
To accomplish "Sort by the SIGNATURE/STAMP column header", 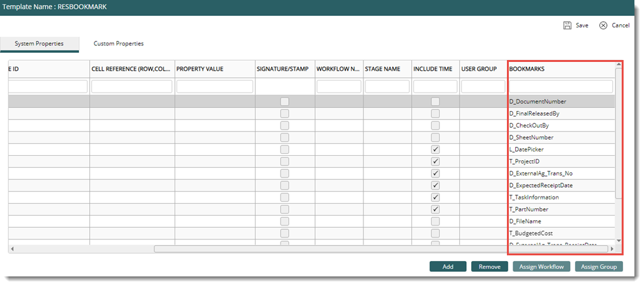I will click(x=282, y=69).
